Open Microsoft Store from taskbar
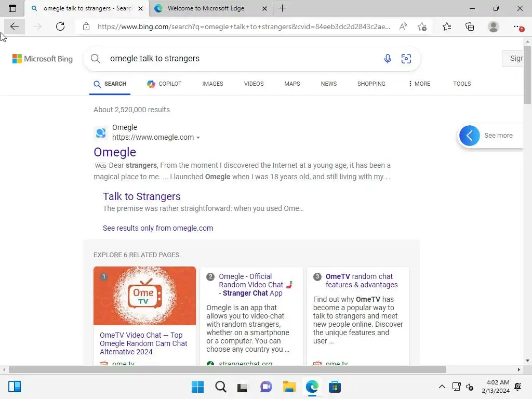The image size is (532, 399). 335,387
